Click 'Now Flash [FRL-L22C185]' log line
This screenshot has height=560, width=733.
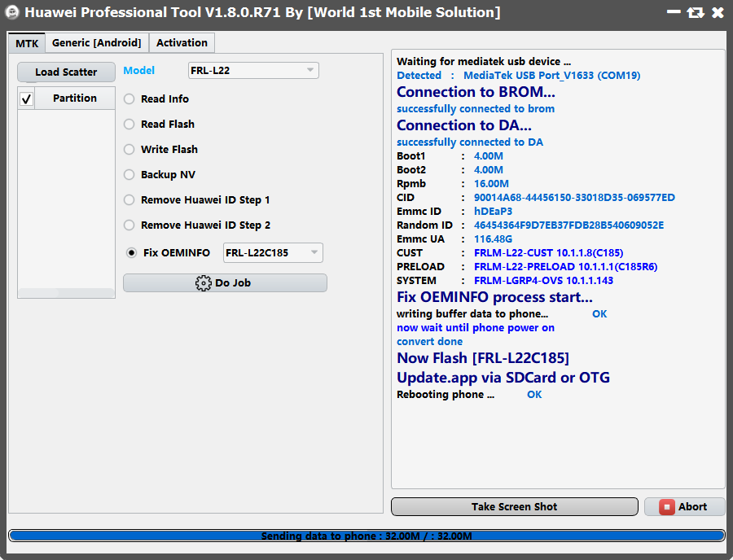coord(483,358)
